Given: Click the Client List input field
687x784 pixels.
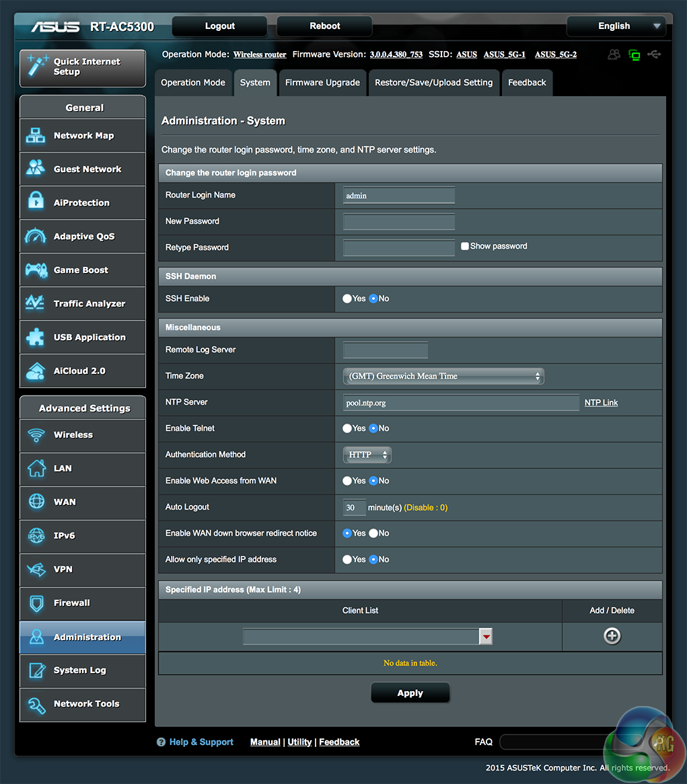Looking at the screenshot, I should tap(361, 637).
